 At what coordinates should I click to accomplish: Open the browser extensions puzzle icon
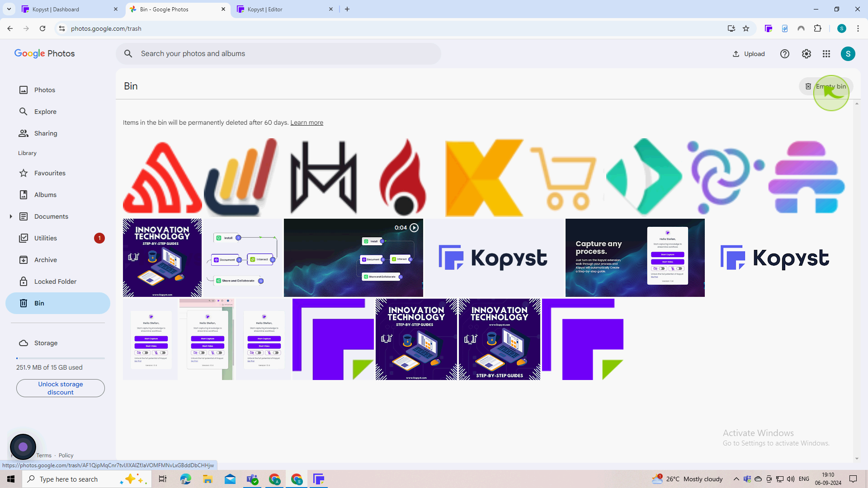pos(817,28)
